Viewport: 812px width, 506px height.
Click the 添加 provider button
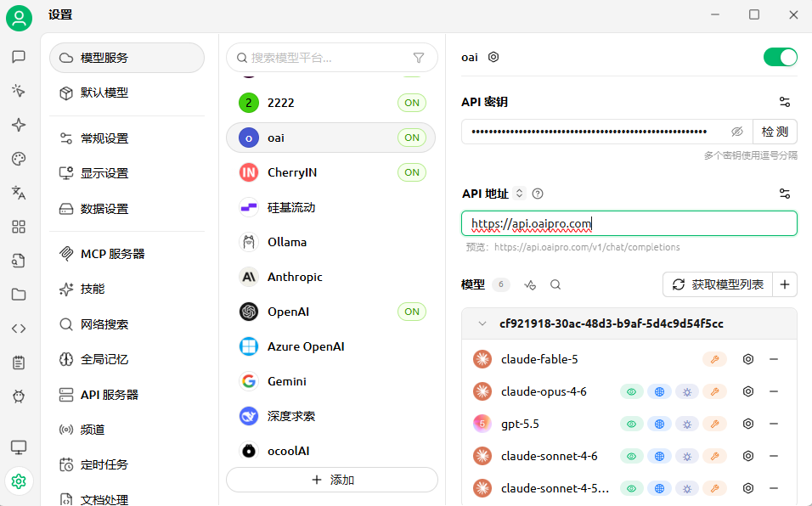point(332,480)
